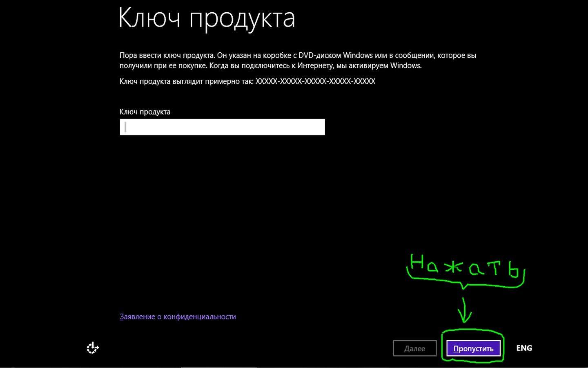Screen dimensions: 588x368
Task: Click the greyed-out 'Далее' button
Action: 414,348
